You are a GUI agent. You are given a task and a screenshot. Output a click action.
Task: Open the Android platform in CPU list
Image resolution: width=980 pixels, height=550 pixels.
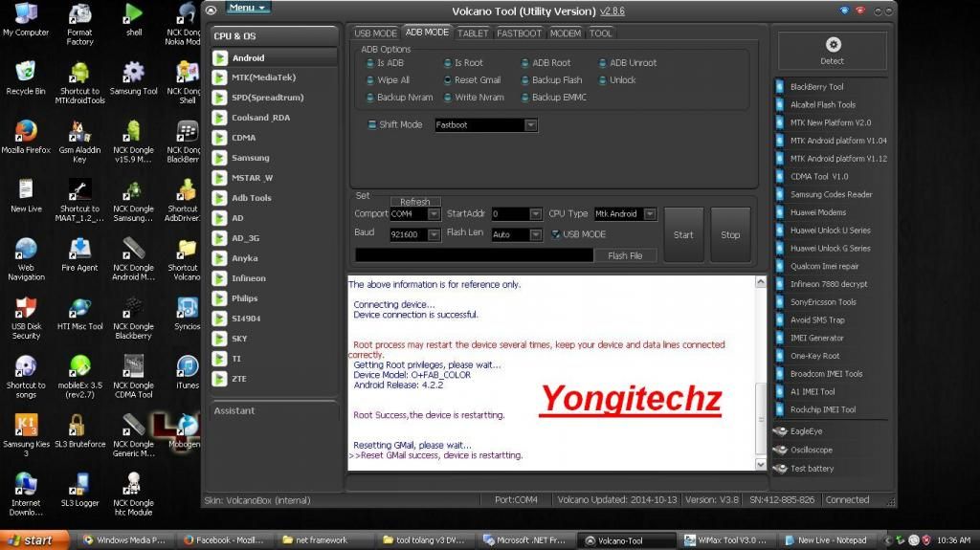(275, 58)
